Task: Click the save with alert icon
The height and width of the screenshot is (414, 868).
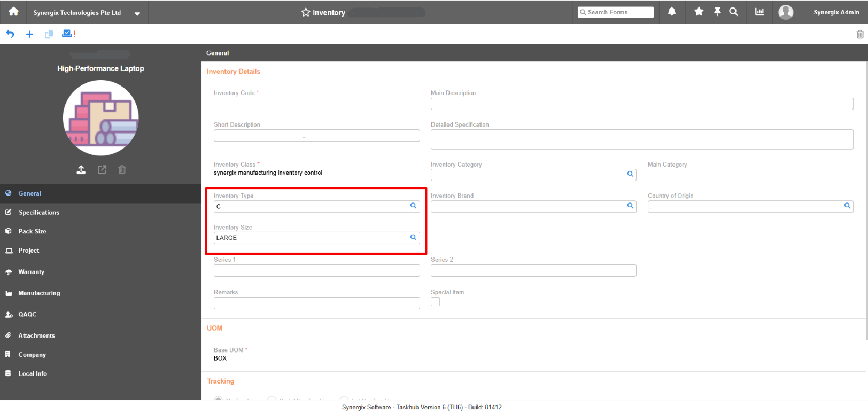Action: [x=68, y=34]
